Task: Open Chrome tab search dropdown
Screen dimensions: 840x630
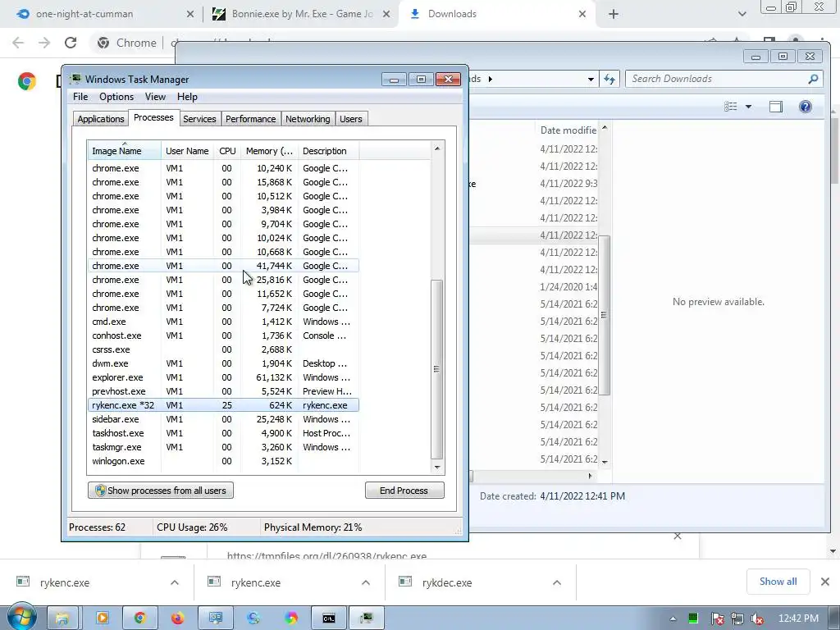Action: (742, 14)
